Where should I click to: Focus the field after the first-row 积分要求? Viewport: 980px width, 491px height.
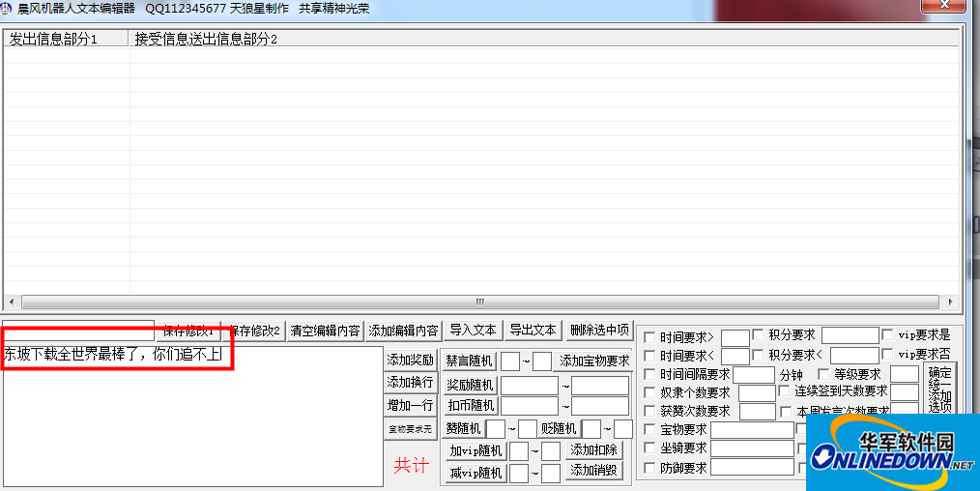point(850,335)
